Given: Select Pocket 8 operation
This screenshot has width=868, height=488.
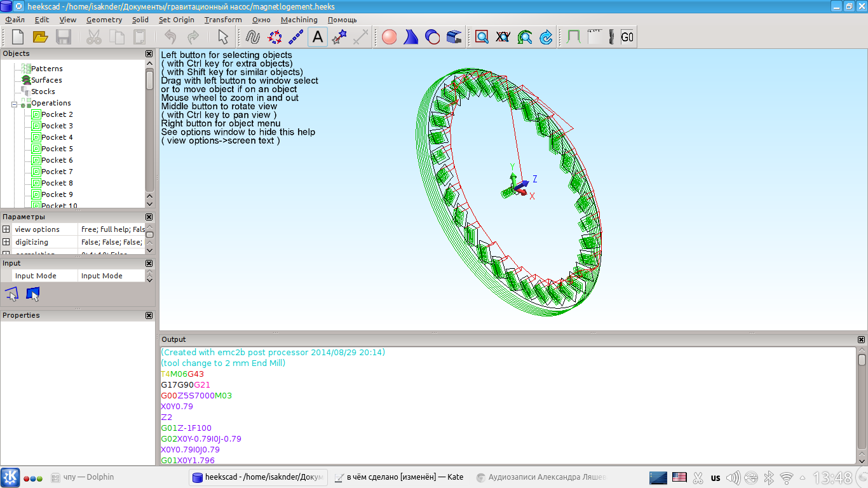Looking at the screenshot, I should click(57, 183).
